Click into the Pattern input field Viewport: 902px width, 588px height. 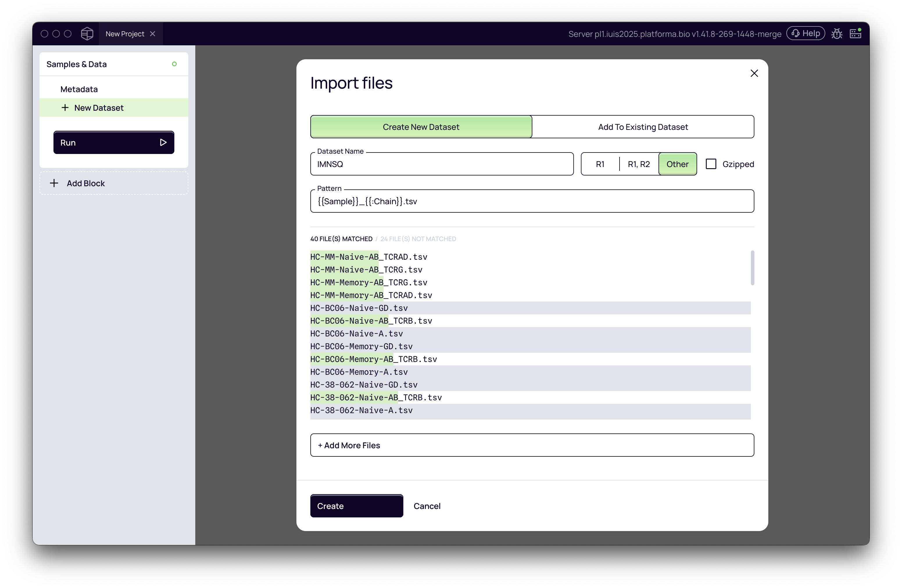532,201
